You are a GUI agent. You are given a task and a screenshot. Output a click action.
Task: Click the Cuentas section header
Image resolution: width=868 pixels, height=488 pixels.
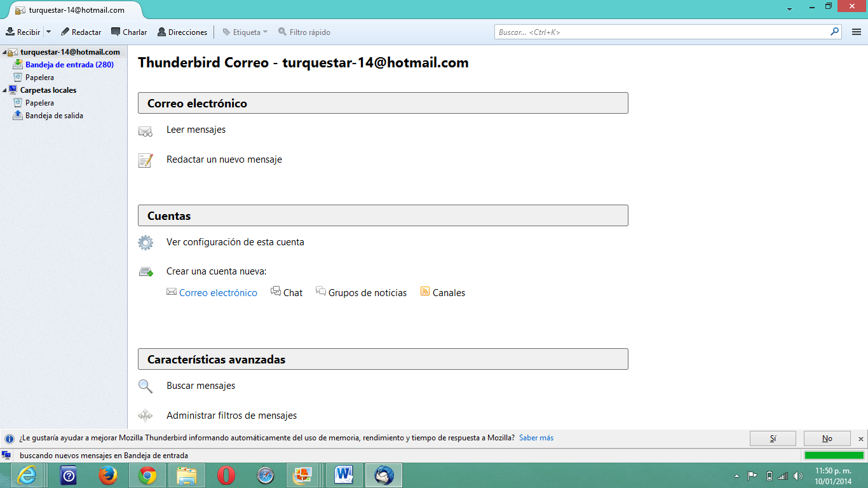coord(383,215)
